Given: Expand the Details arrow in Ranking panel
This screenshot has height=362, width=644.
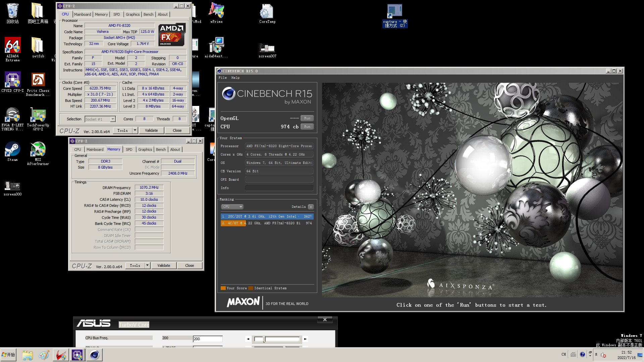Looking at the screenshot, I should pos(311,207).
